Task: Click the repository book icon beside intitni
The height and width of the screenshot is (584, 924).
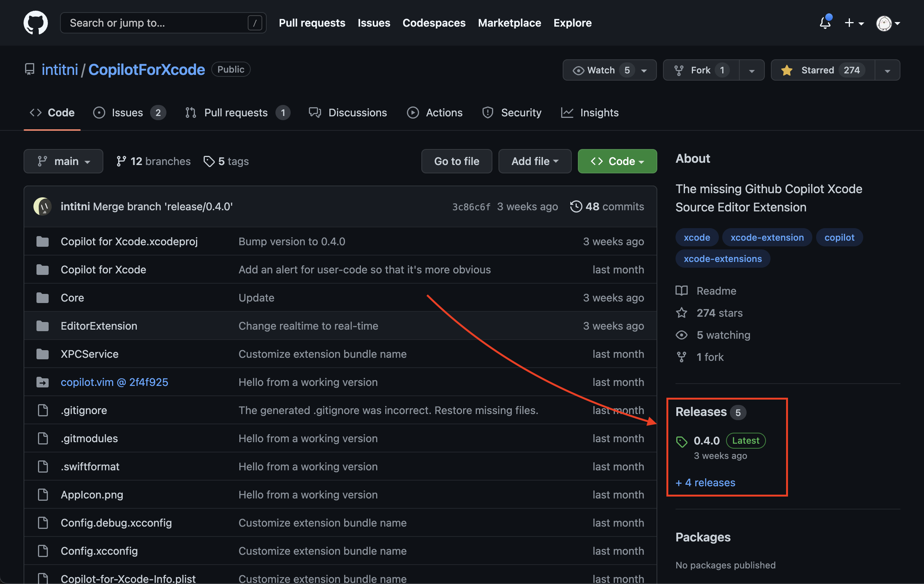Action: (x=30, y=70)
